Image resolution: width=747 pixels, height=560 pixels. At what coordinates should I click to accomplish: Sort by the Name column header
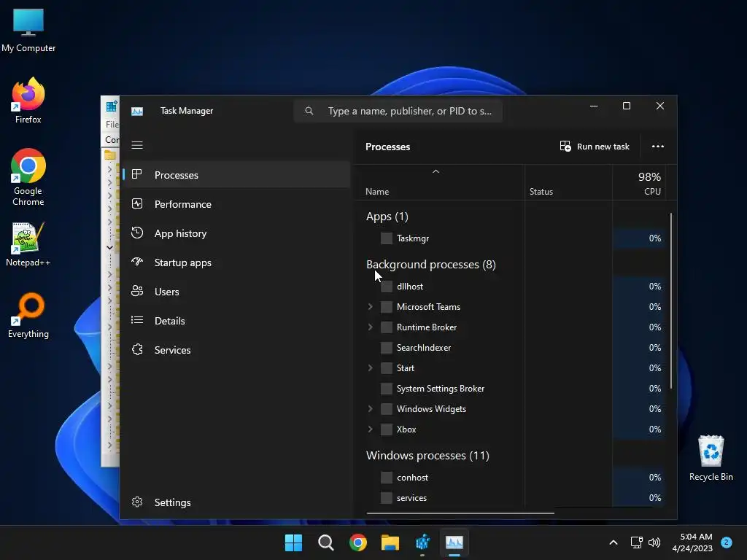377,192
